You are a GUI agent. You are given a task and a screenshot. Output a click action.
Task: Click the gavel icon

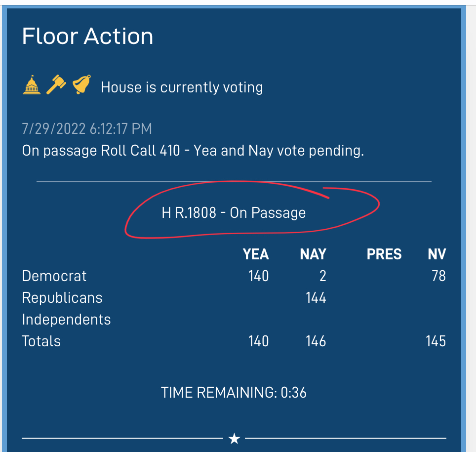pyautogui.click(x=56, y=85)
